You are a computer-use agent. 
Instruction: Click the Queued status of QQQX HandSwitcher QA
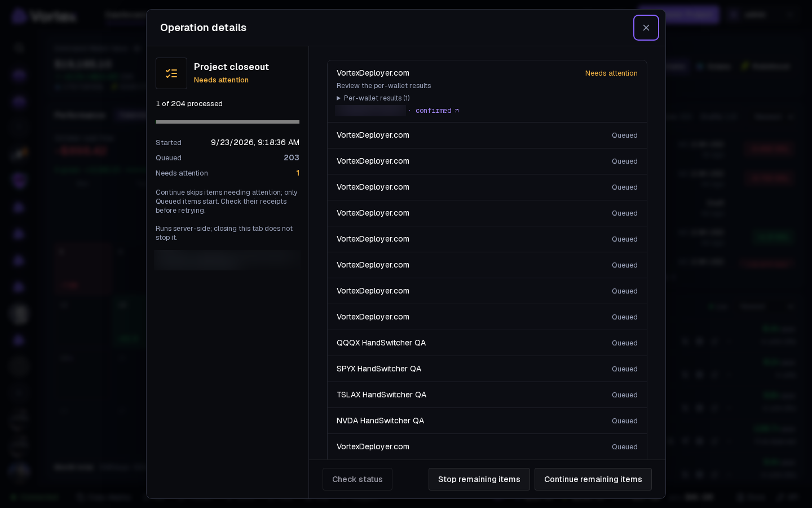click(x=625, y=343)
